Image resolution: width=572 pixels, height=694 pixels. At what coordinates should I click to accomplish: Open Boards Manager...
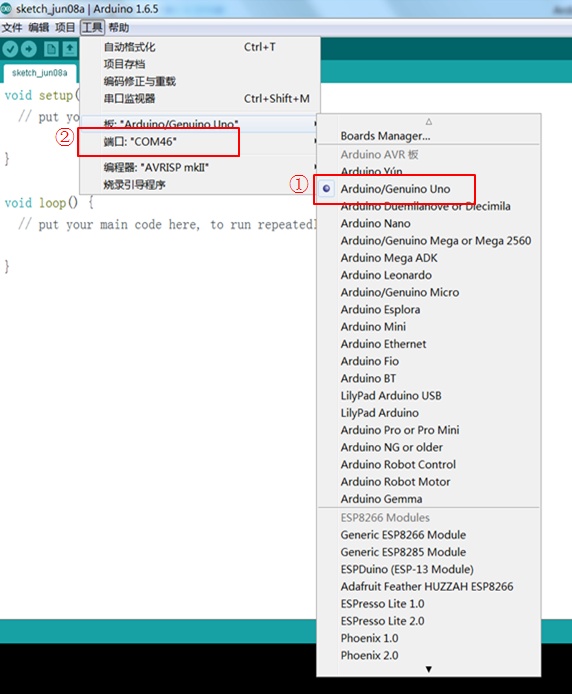pyautogui.click(x=429, y=136)
